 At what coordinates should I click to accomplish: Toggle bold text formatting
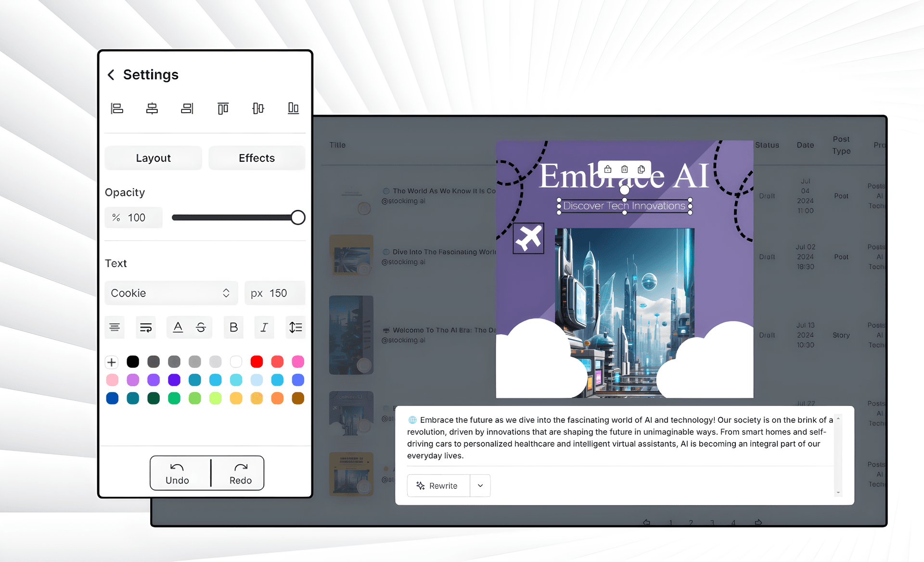pyautogui.click(x=233, y=326)
